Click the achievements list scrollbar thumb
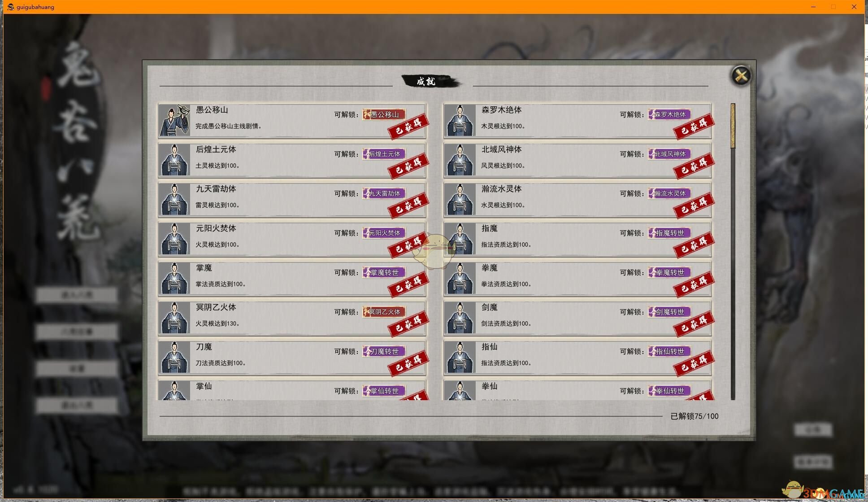The width and height of the screenshot is (868, 502). [733, 126]
